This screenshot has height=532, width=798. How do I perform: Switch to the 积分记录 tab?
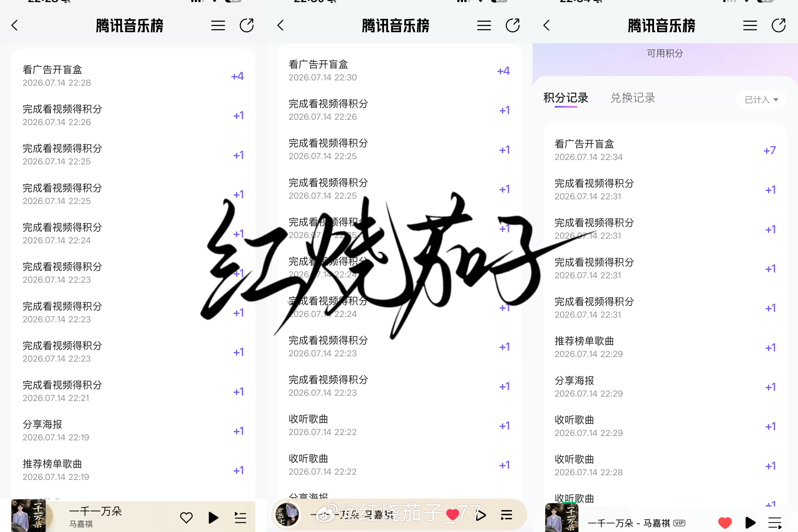pyautogui.click(x=566, y=98)
